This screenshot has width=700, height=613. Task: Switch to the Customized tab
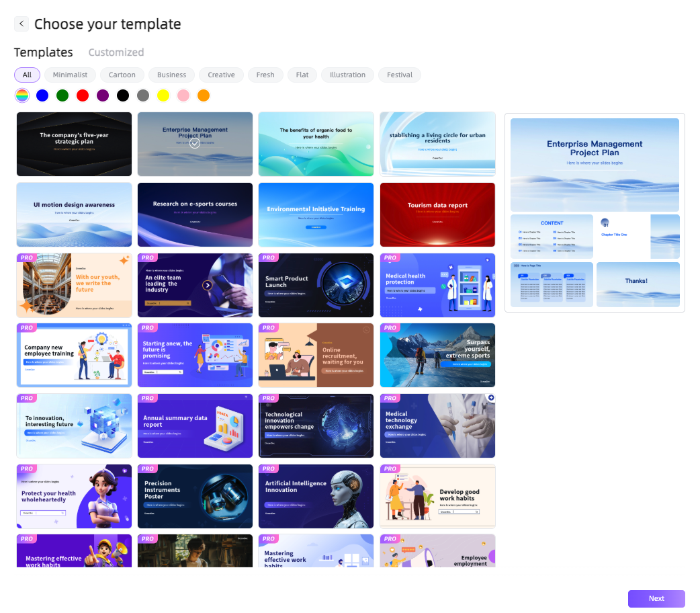point(116,52)
